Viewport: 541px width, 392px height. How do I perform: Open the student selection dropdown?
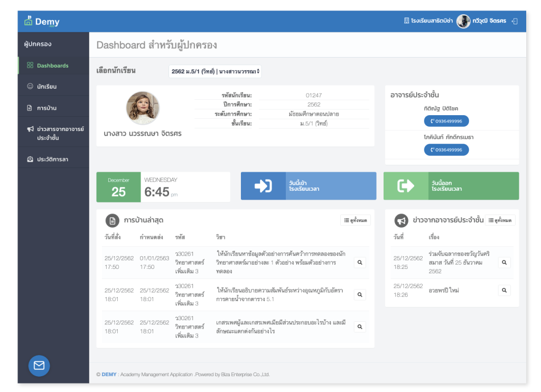point(214,71)
